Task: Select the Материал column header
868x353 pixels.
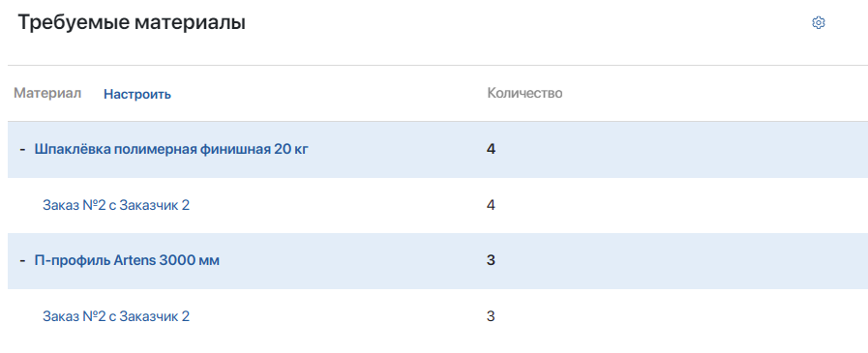Action: coord(47,93)
